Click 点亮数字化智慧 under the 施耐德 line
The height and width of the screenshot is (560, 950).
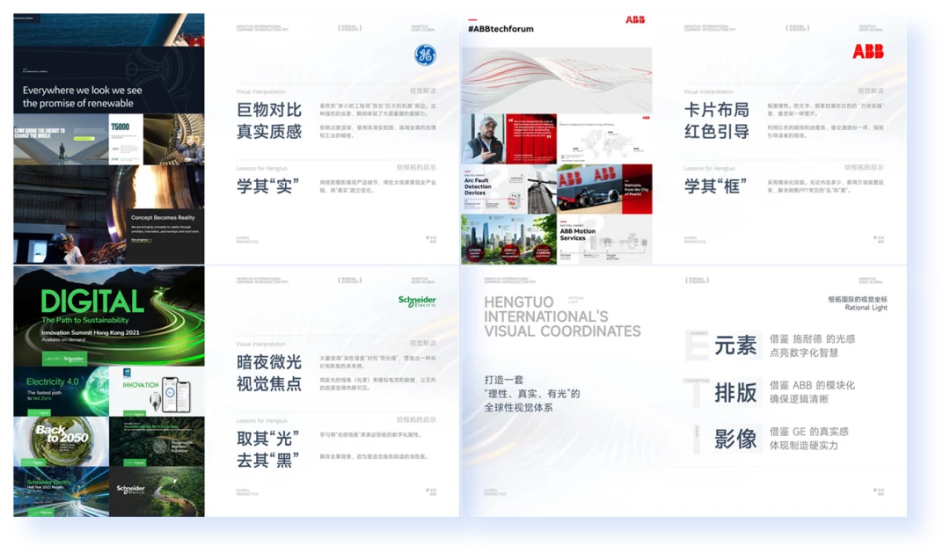coord(804,353)
